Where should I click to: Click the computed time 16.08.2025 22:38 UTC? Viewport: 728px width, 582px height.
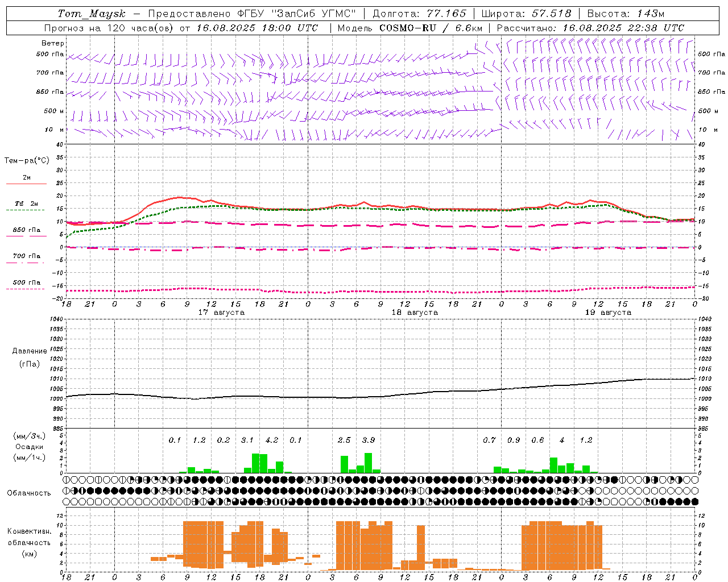(623, 28)
